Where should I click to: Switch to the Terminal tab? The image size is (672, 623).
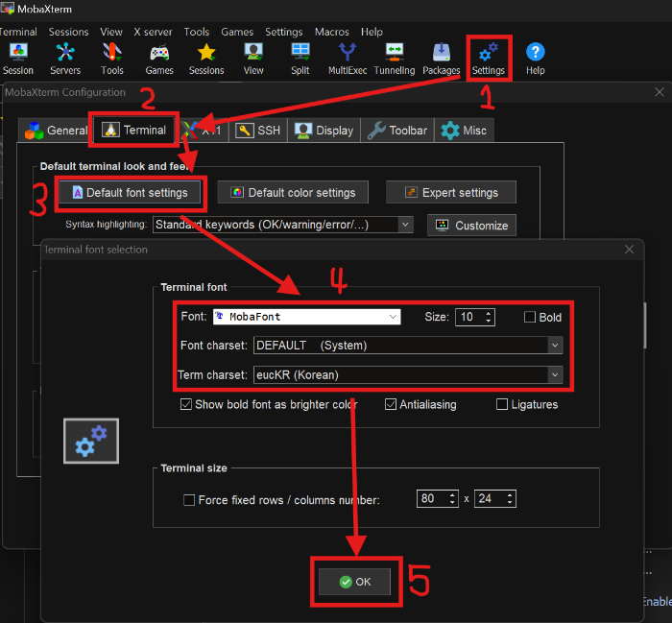point(134,130)
